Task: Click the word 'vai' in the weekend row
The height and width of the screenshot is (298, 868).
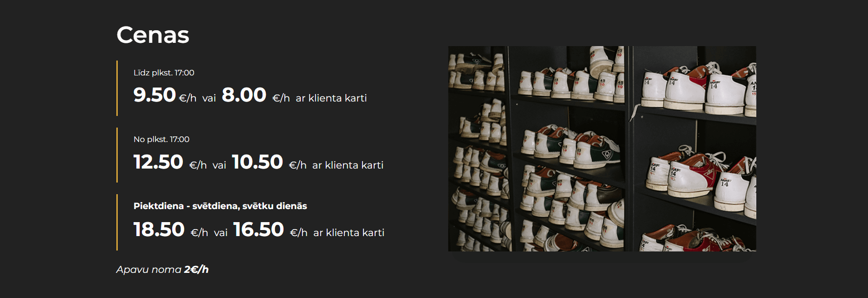Action: pos(221,233)
